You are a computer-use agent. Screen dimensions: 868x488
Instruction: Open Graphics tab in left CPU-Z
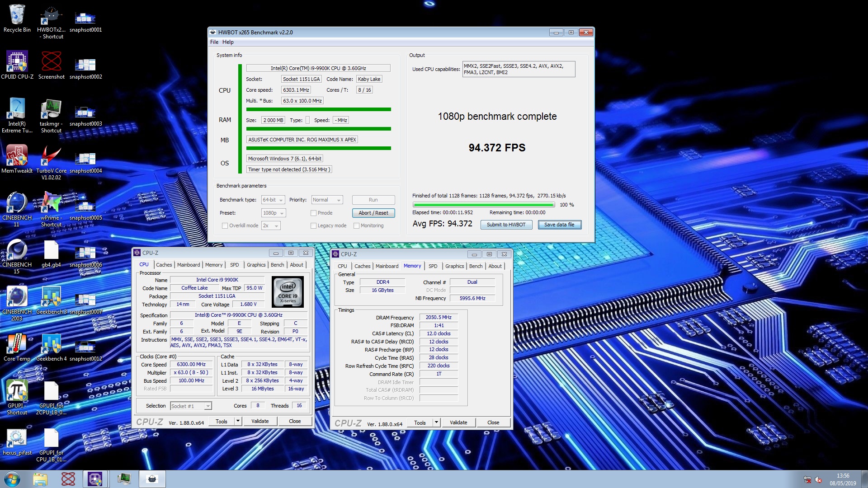(x=256, y=265)
